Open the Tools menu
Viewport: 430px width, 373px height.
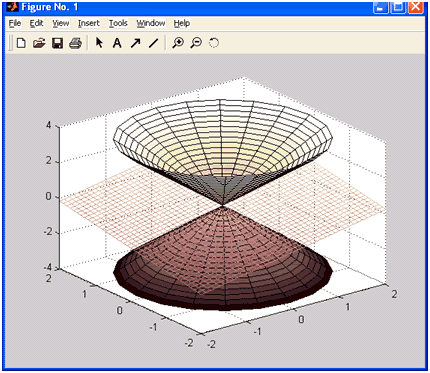point(118,23)
